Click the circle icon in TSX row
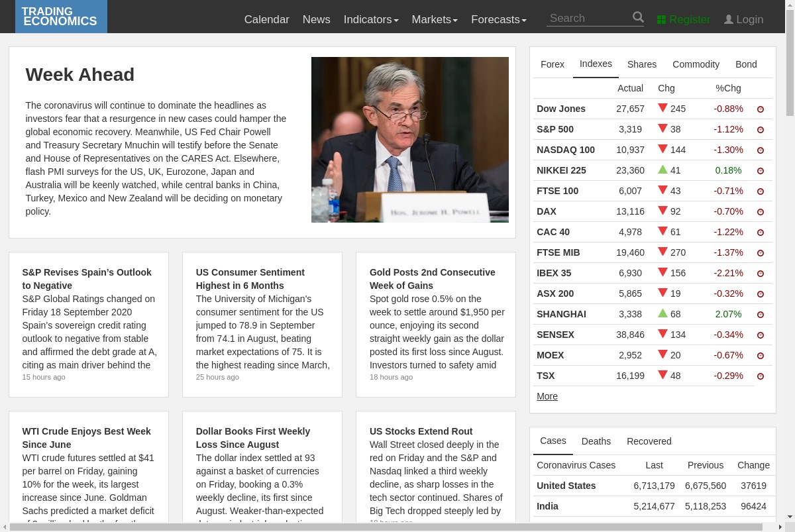The width and height of the screenshot is (795, 532). click(x=761, y=376)
